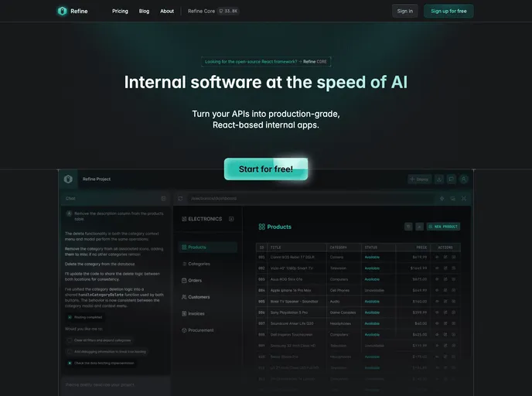
Task: Open Invoices from the sidebar
Action: (x=196, y=313)
